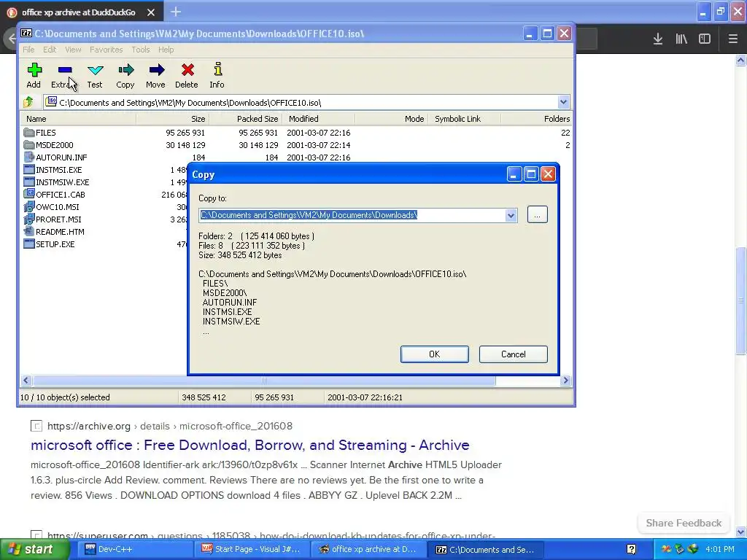Switch to Dev-C++ in the taskbar
This screenshot has width=747, height=560.
(136, 550)
